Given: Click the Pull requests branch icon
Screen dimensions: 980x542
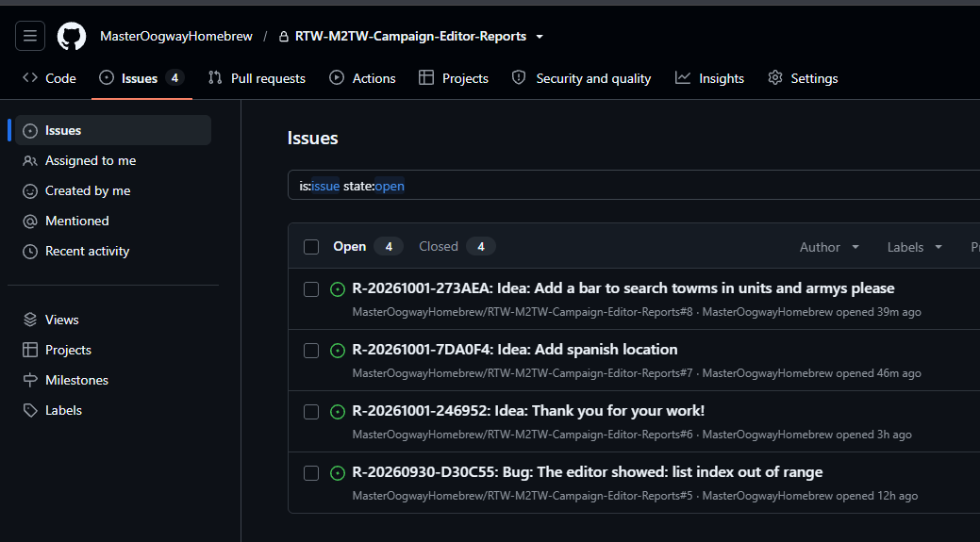Looking at the screenshot, I should [x=216, y=77].
